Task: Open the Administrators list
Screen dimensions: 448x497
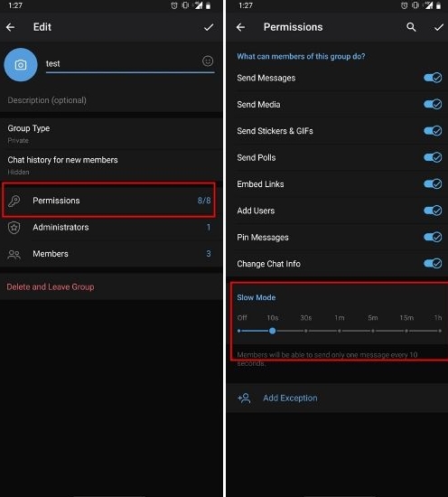Action: tap(111, 227)
